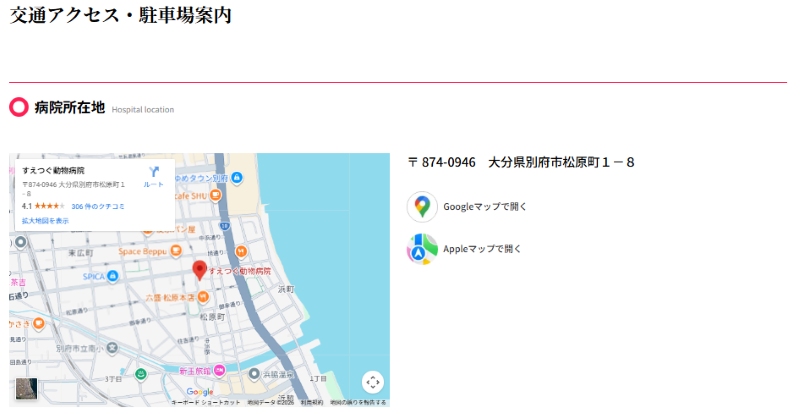The height and width of the screenshot is (414, 800).
Task: Open the 306 件のクチコミ reviews link
Action: point(97,206)
